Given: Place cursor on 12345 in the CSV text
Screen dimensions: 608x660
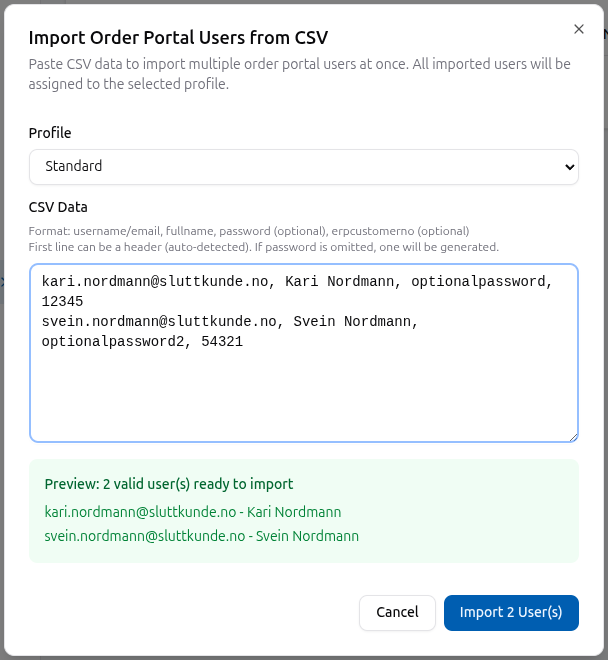Looking at the screenshot, I should click(62, 301).
